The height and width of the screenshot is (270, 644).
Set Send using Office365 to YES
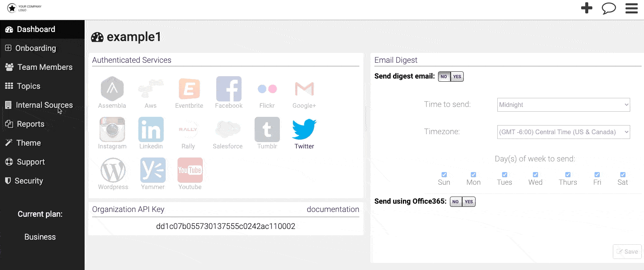(469, 202)
